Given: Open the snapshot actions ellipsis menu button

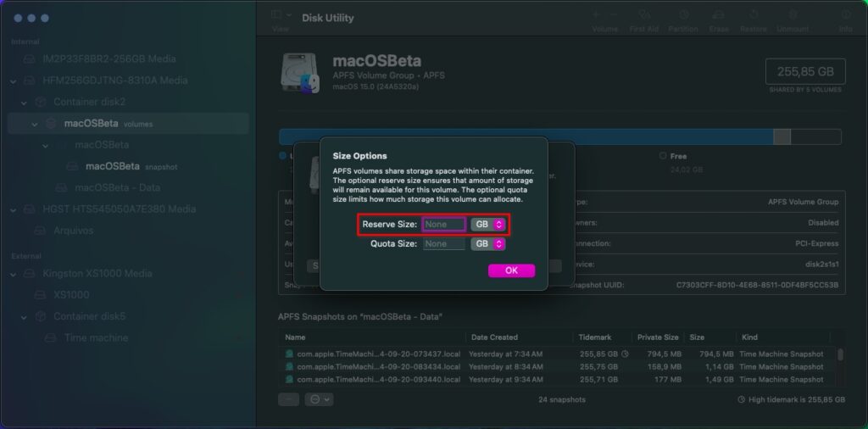Looking at the screenshot, I should click(x=319, y=399).
